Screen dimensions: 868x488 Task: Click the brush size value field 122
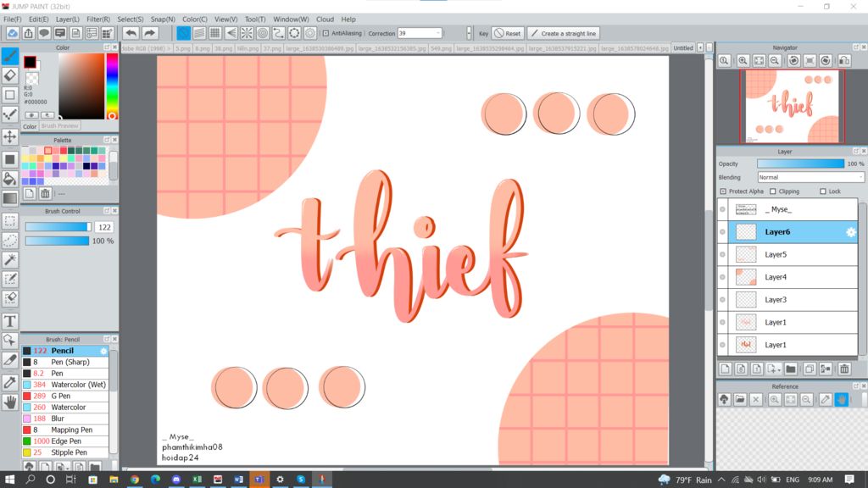[104, 227]
